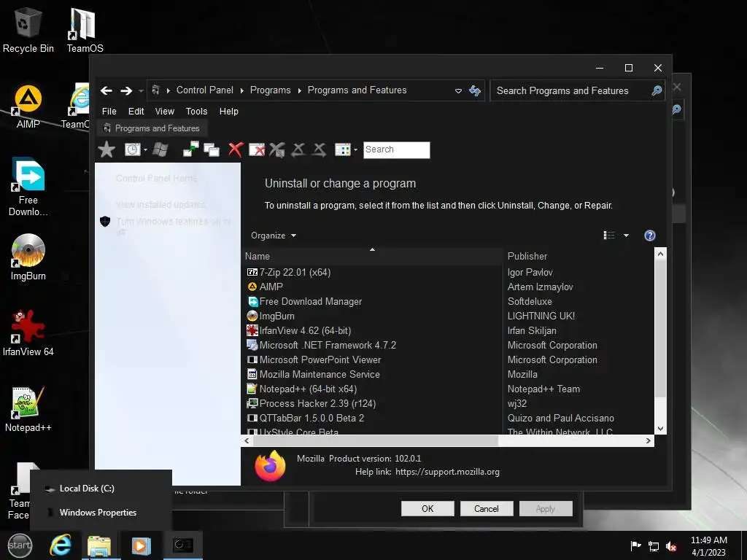
Task: Open File Explorer taskbar button
Action: pos(99,545)
